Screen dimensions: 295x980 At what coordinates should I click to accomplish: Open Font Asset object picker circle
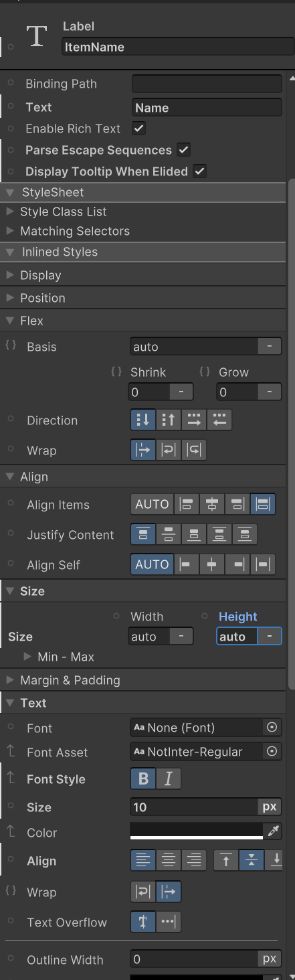point(272,751)
